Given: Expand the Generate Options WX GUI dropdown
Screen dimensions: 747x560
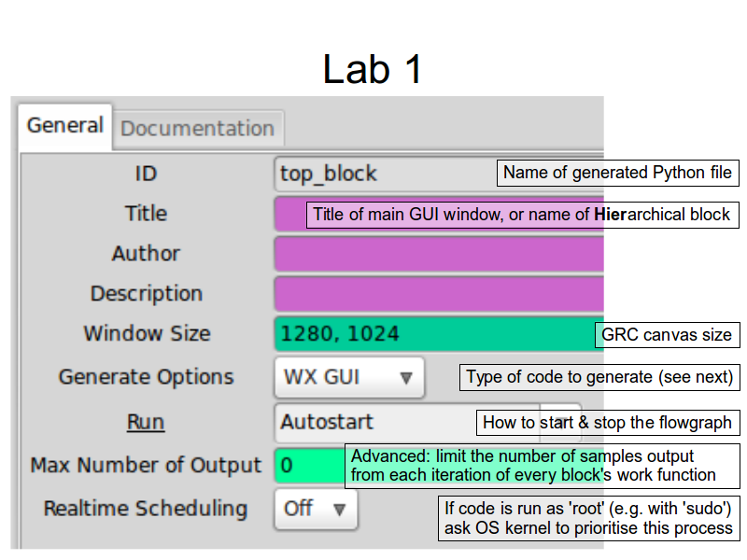Looking at the screenshot, I should point(348,378).
